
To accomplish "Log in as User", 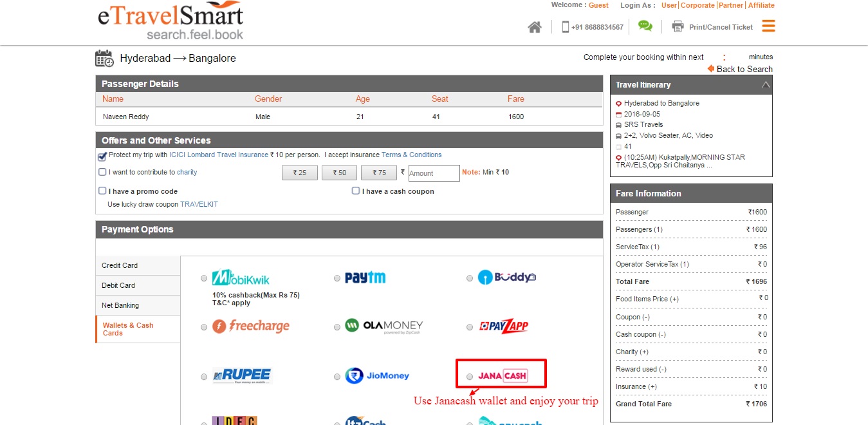I will pyautogui.click(x=669, y=5).
